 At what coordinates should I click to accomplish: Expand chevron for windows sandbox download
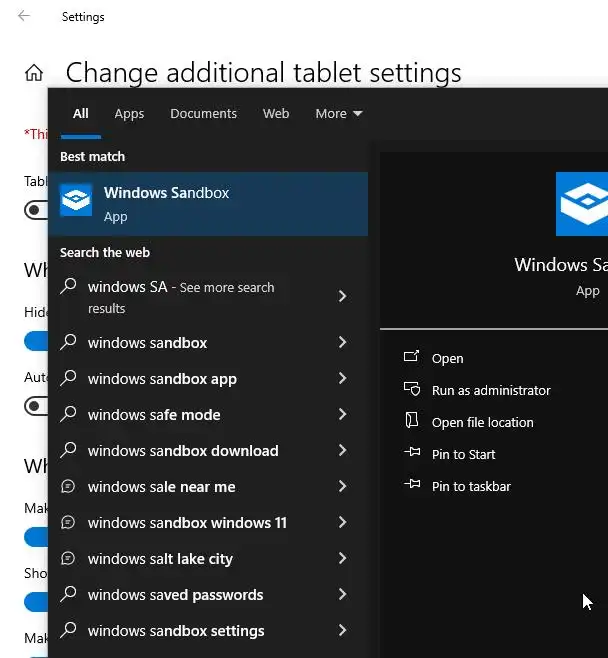[x=342, y=451]
